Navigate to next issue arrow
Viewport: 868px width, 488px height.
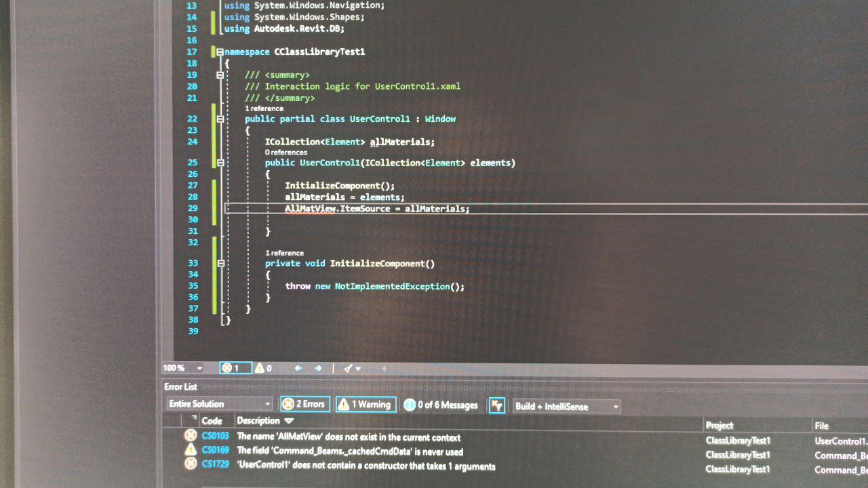coord(318,368)
